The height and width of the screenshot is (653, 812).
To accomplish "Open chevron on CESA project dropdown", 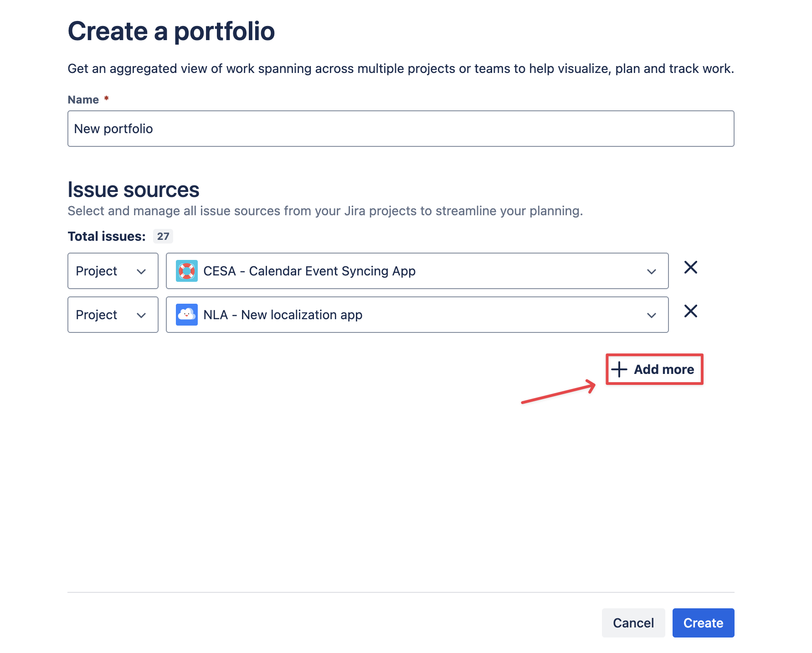I will click(x=651, y=272).
